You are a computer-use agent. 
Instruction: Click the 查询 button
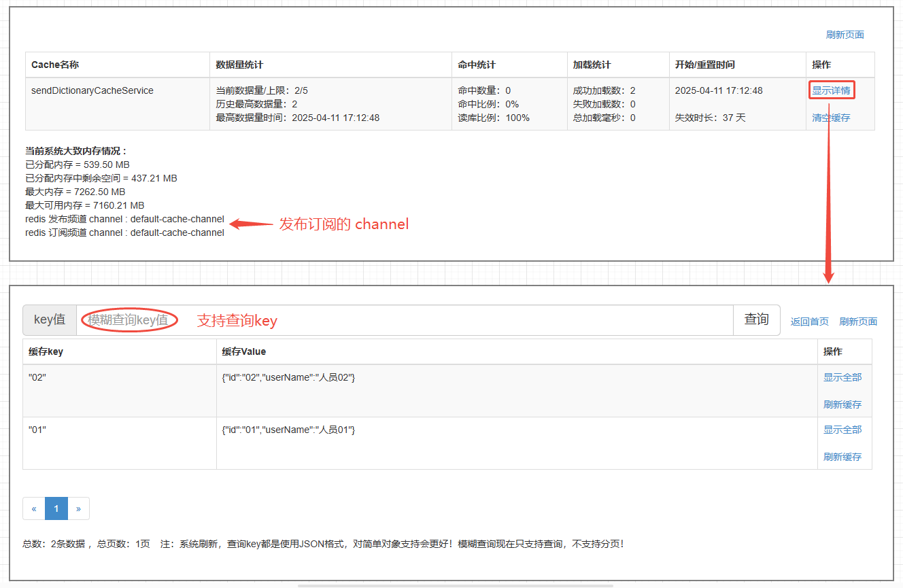(756, 320)
